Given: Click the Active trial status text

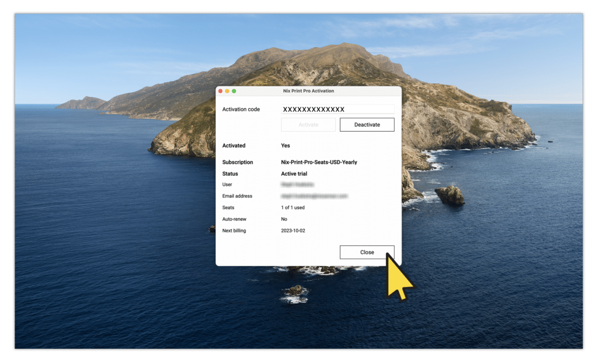Looking at the screenshot, I should click(294, 173).
